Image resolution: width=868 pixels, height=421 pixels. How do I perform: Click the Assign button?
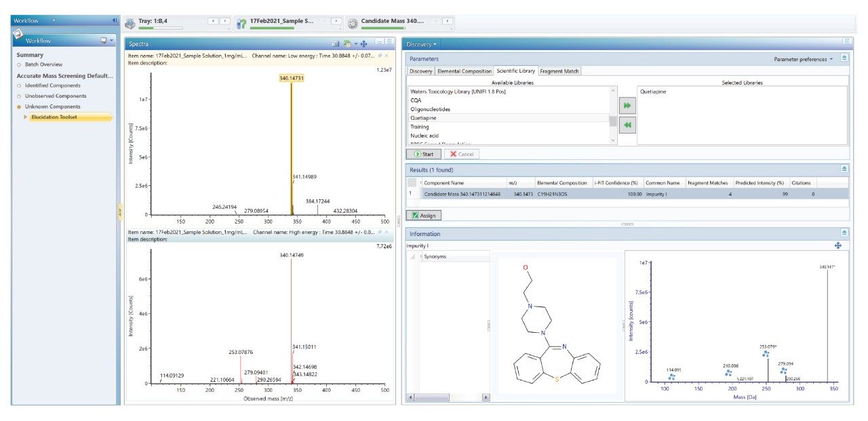[x=424, y=216]
